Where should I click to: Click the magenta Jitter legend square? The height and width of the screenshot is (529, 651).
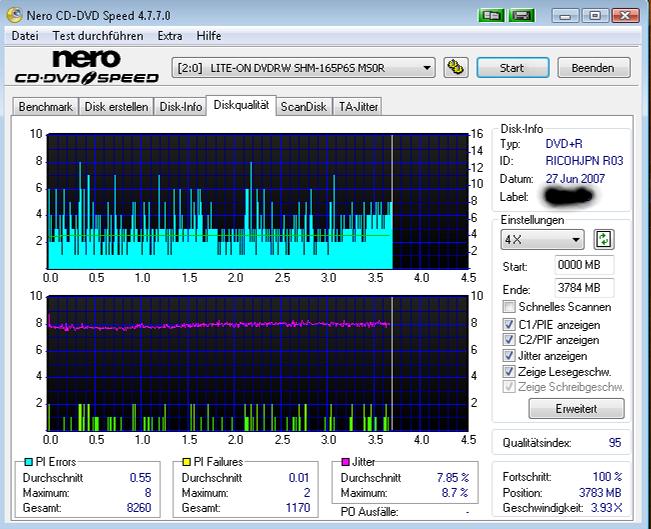344,462
